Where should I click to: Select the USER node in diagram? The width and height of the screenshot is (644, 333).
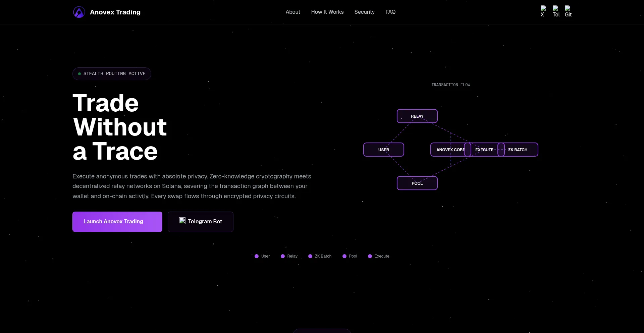(x=383, y=150)
